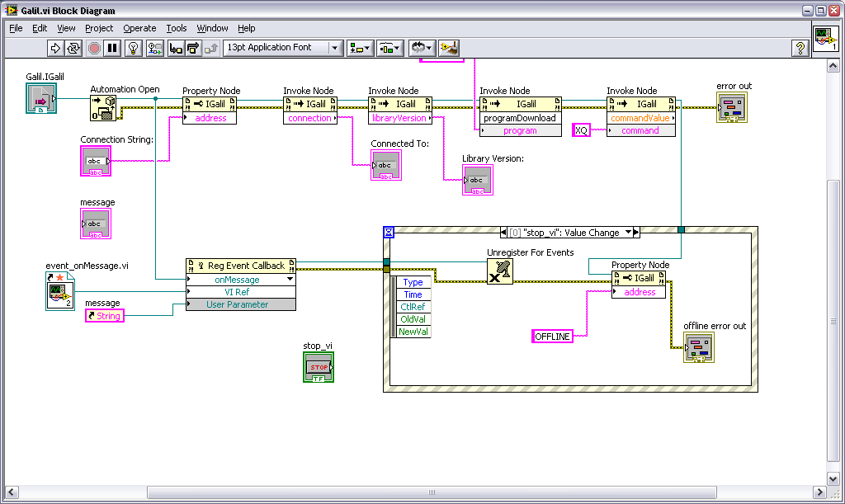This screenshot has height=504, width=845.
Task: Open the Project menu
Action: 99,28
